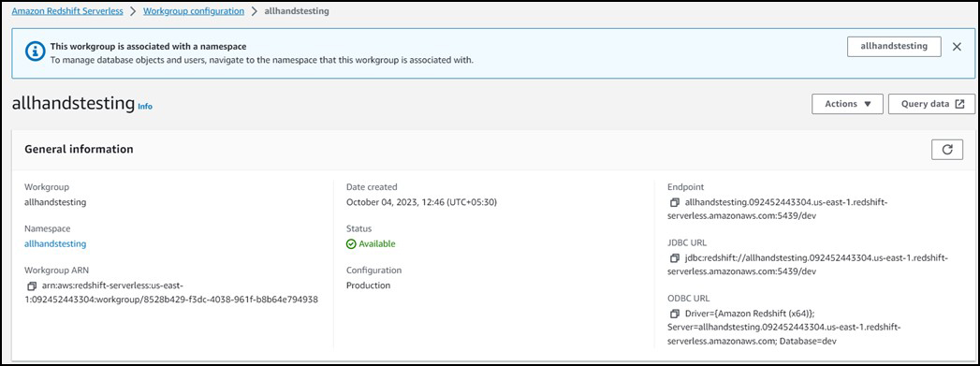Click the JDBC URL text value
The image size is (980, 366).
[x=808, y=265]
